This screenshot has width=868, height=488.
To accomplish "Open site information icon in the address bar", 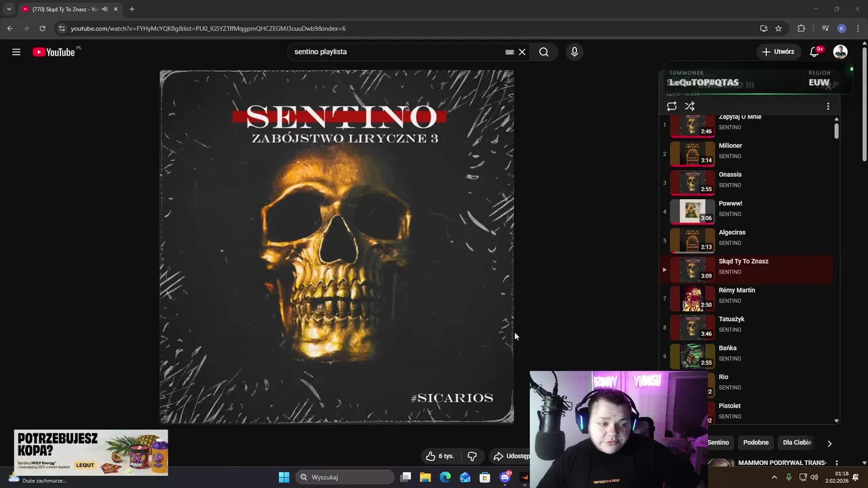I will point(62,28).
